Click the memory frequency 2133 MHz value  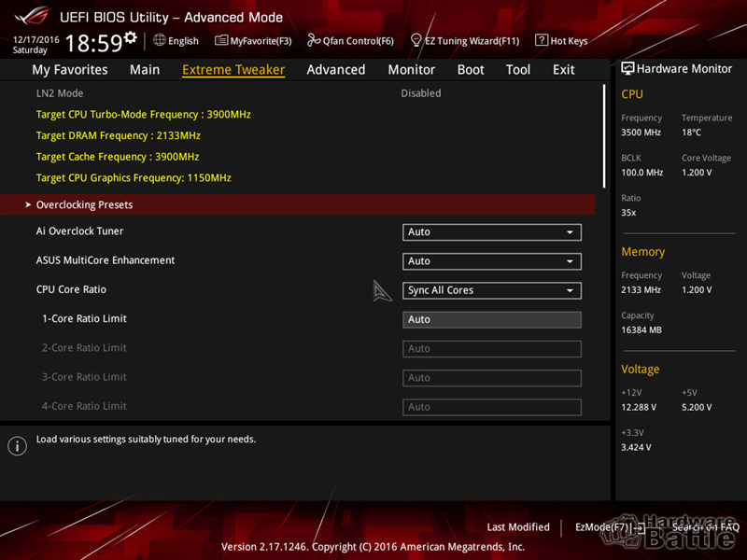pyautogui.click(x=641, y=290)
